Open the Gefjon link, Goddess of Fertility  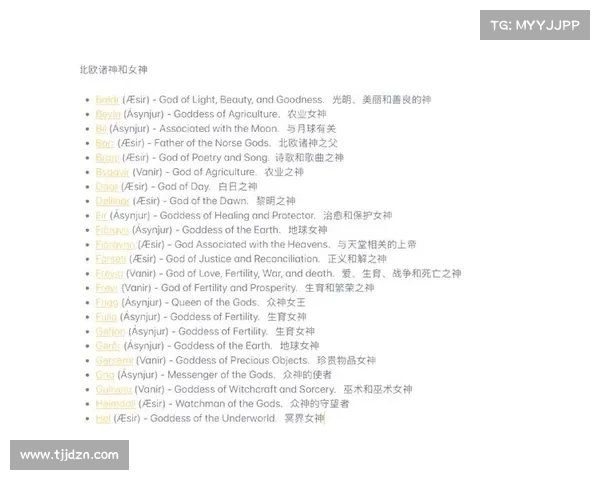pos(111,332)
